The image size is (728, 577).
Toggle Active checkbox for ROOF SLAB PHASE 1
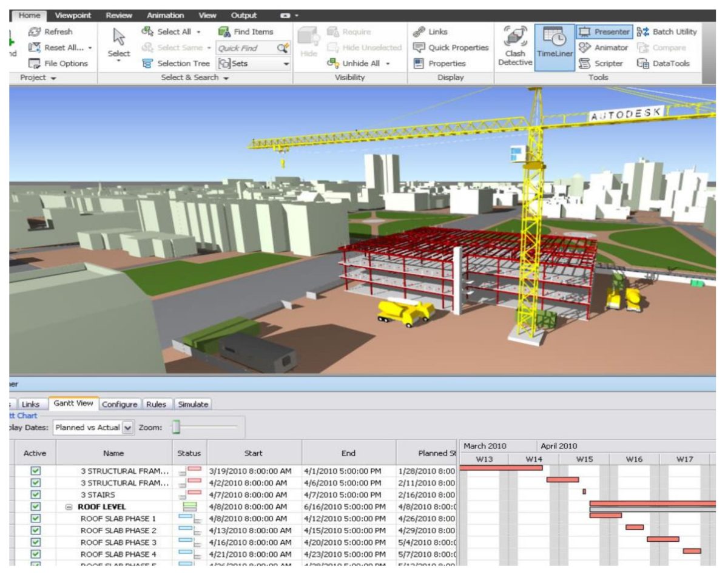coord(35,519)
